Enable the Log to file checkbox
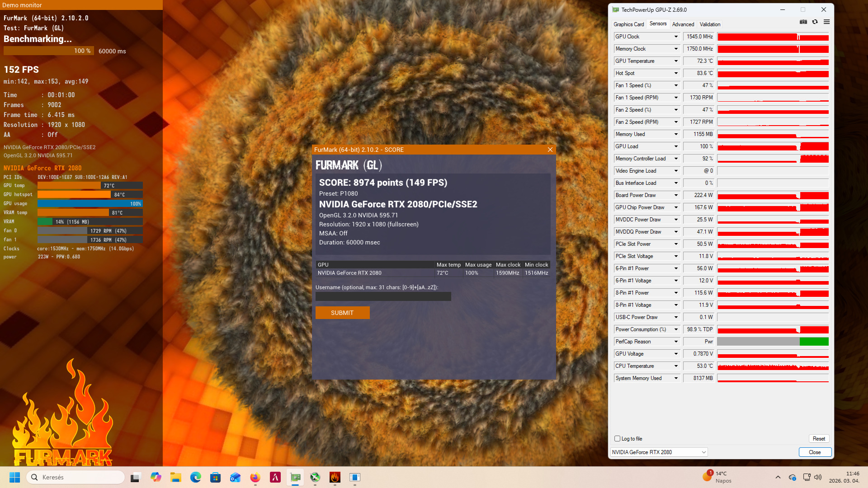868x488 pixels. pos(617,438)
